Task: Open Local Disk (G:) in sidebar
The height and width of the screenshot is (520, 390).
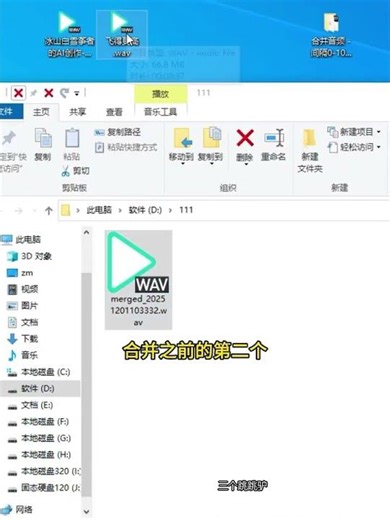Action: click(x=40, y=438)
